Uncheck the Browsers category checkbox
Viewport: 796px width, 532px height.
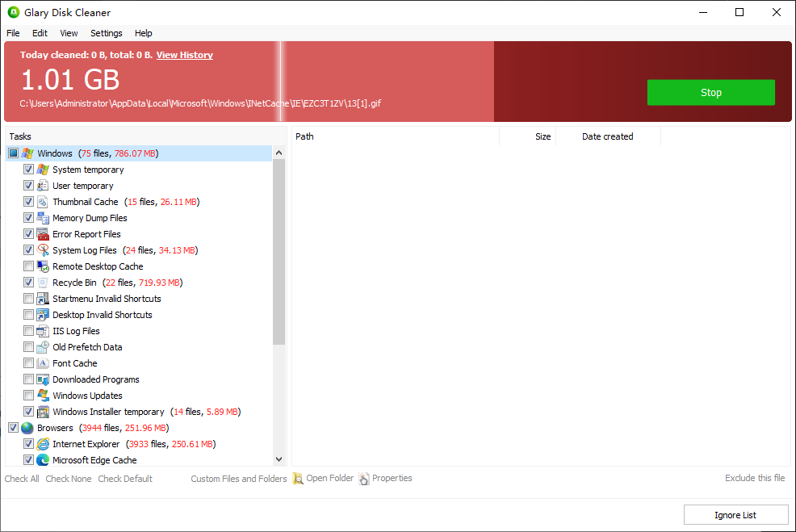(13, 427)
